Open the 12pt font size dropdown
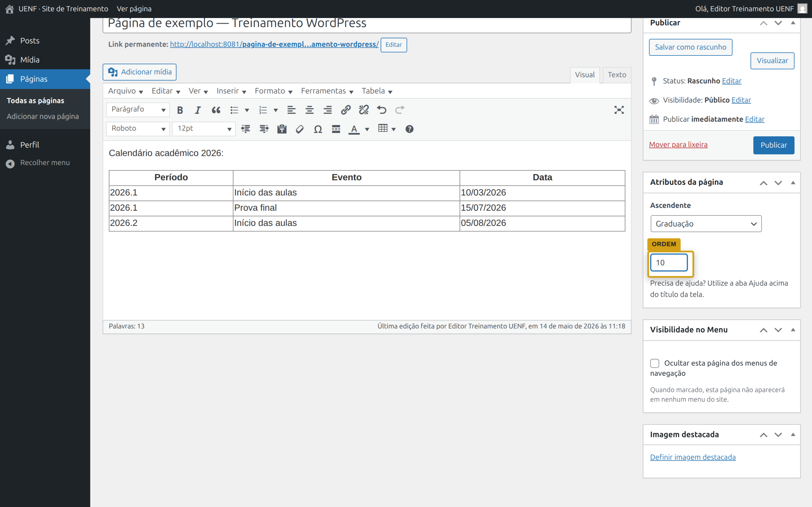The height and width of the screenshot is (507, 812). (204, 129)
